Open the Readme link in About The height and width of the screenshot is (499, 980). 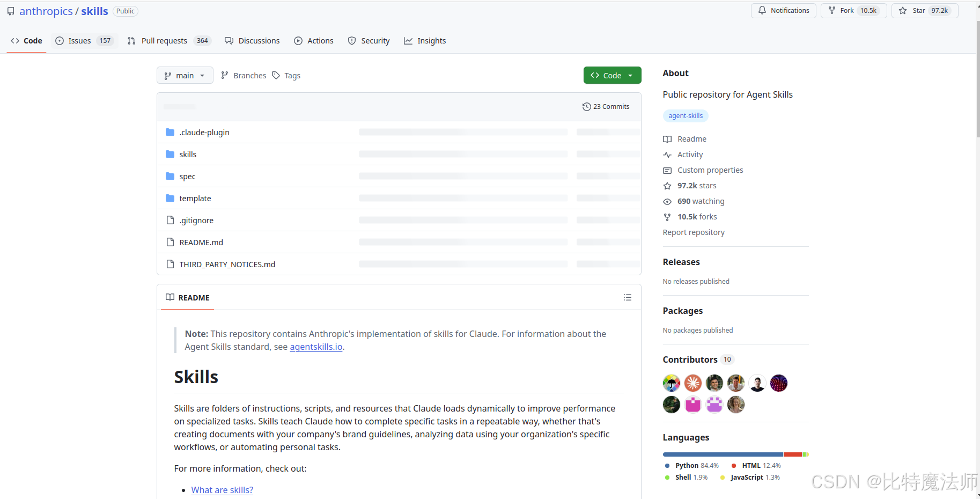coord(691,139)
